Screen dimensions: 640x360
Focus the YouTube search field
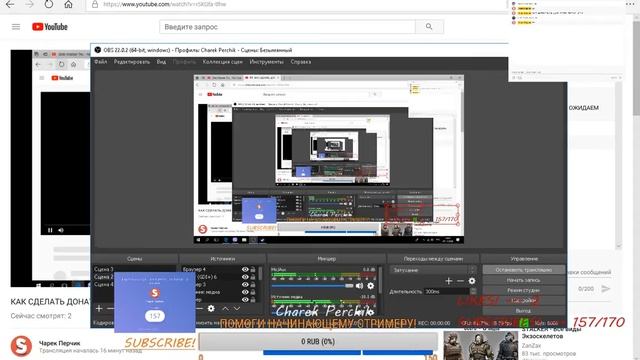[x=287, y=27]
